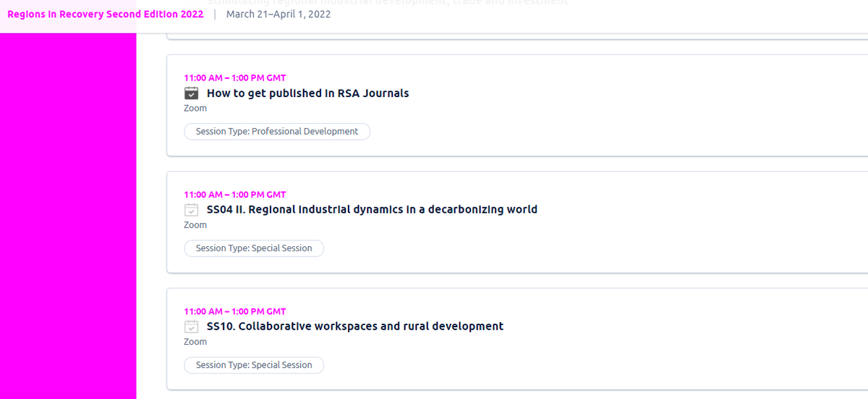Open Regions in Recovery Second Edition 2022 link
This screenshot has width=868, height=399.
click(106, 14)
